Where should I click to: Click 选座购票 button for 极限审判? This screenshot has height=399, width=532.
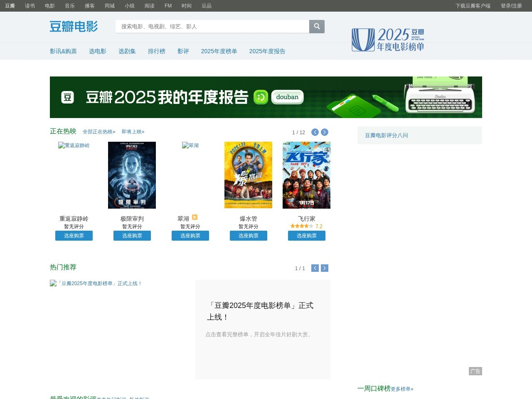click(132, 236)
